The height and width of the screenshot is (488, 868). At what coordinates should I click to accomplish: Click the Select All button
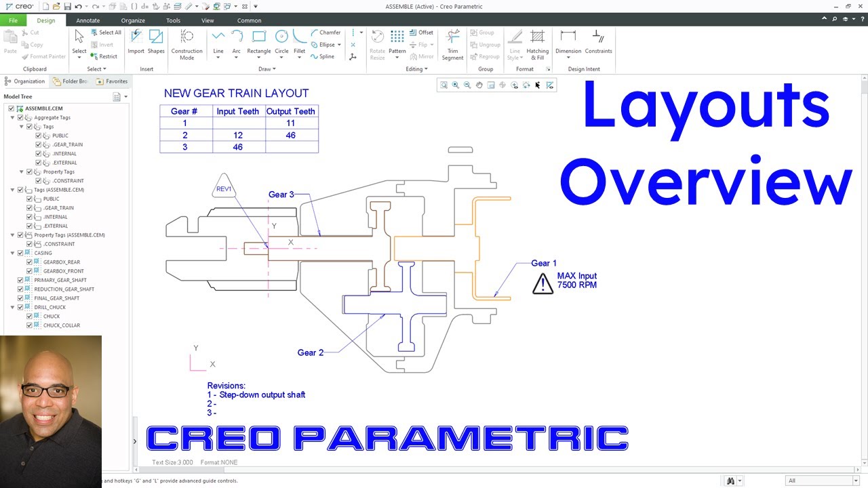[106, 33]
